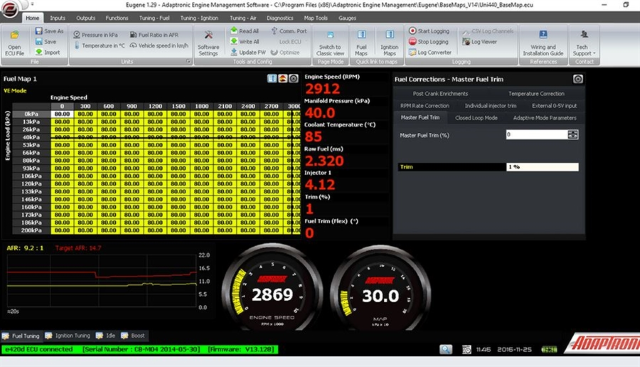Select the Temperature Correction tab
The image size is (640, 367).
(x=536, y=93)
